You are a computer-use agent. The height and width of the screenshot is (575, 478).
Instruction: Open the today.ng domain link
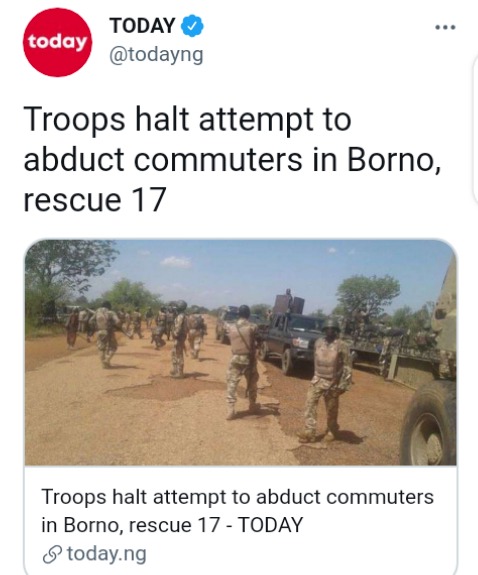pos(106,554)
